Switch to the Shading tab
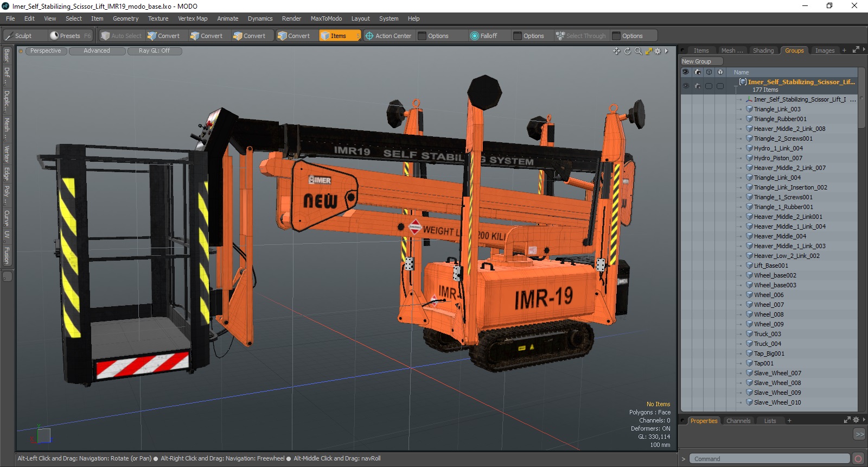Screen dimensions: 868x467 (x=763, y=51)
